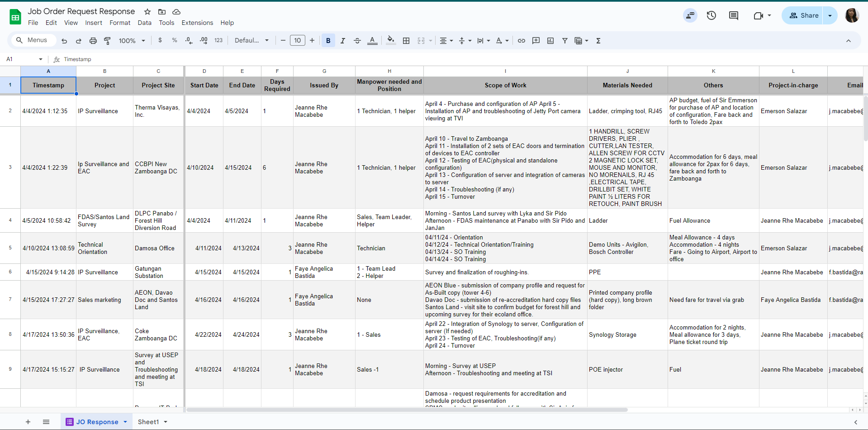This screenshot has height=430, width=868.
Task: Toggle strikethrough formatting
Action: pos(357,41)
